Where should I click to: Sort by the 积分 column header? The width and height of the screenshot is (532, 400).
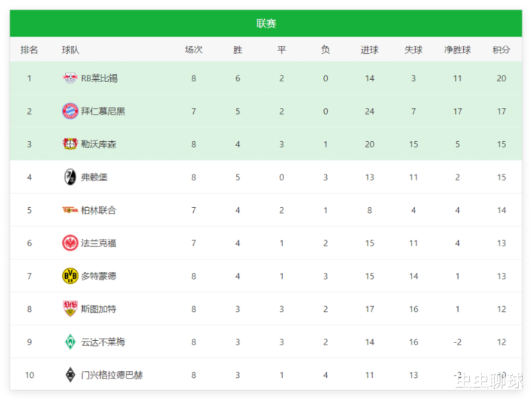click(x=501, y=50)
